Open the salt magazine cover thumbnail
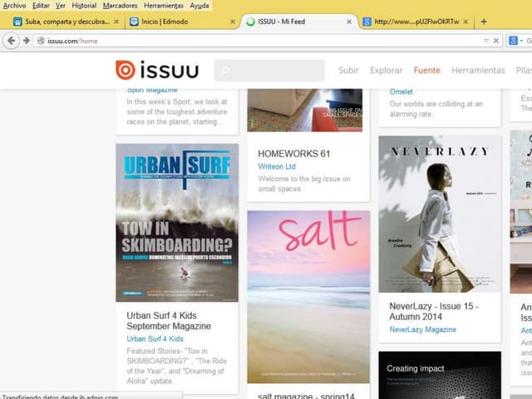Screen dimensions: 532x399 click(308, 296)
